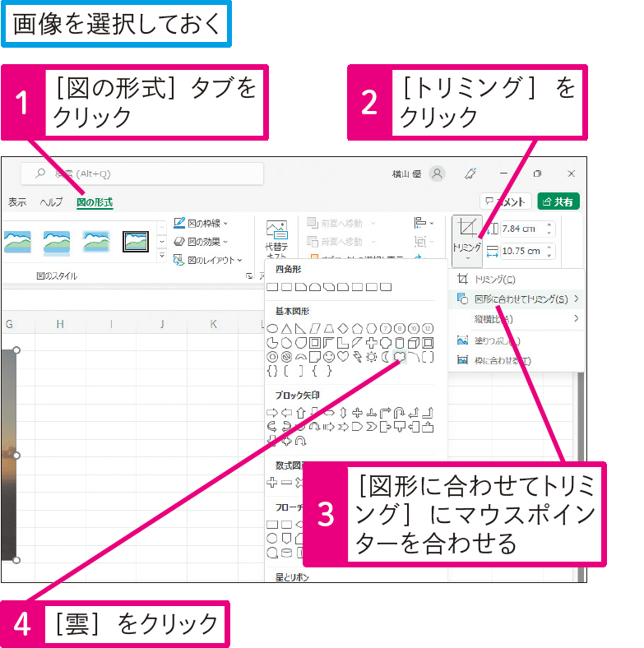Open the トリミング button dropdown arrow

[x=467, y=258]
